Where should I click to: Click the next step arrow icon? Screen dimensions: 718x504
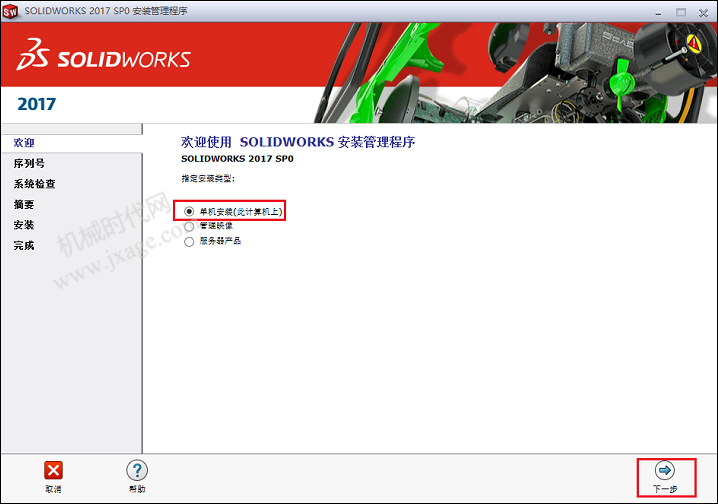click(664, 470)
